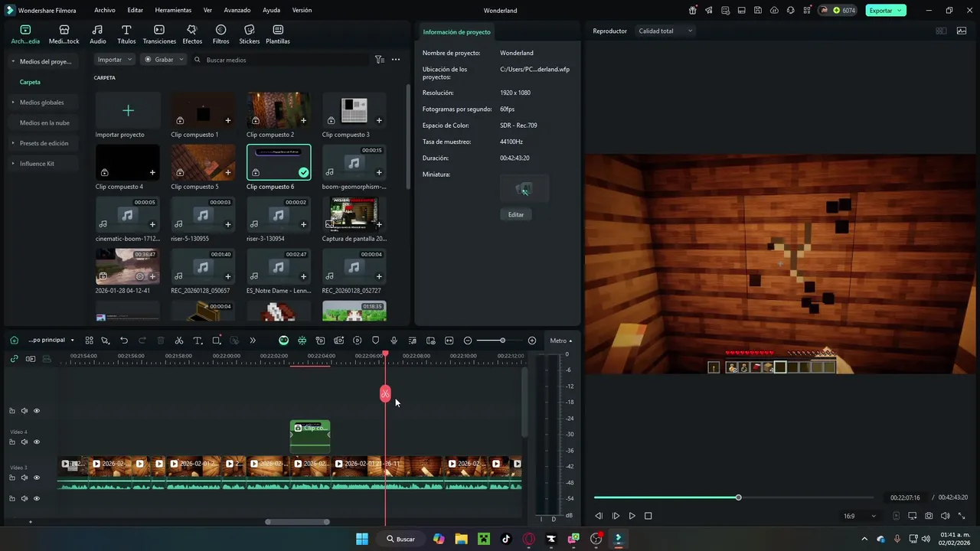Take a snapshot of the preview
Screen dimensions: 980x551
click(x=929, y=516)
